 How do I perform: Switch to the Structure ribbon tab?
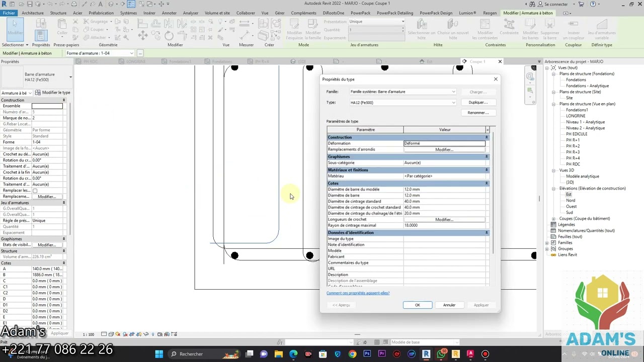click(58, 13)
